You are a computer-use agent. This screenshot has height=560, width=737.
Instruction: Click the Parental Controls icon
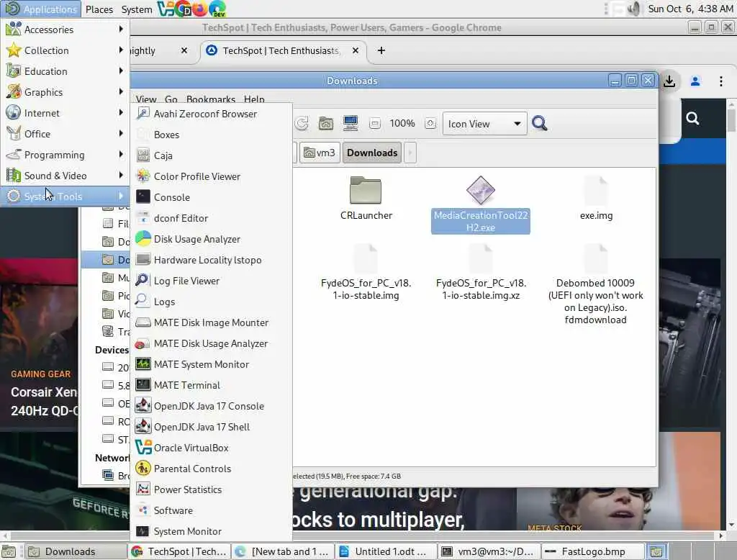(143, 469)
